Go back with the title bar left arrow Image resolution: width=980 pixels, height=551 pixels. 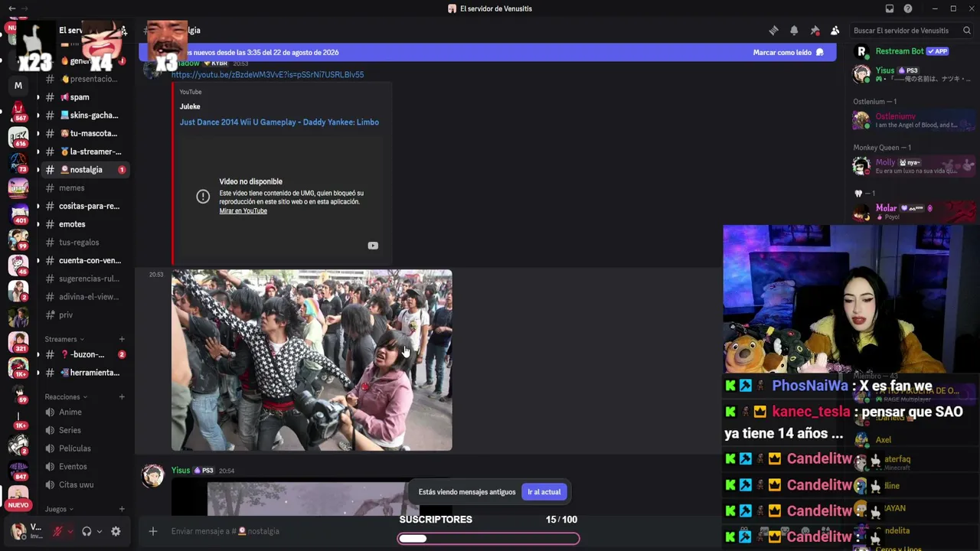tap(11, 8)
